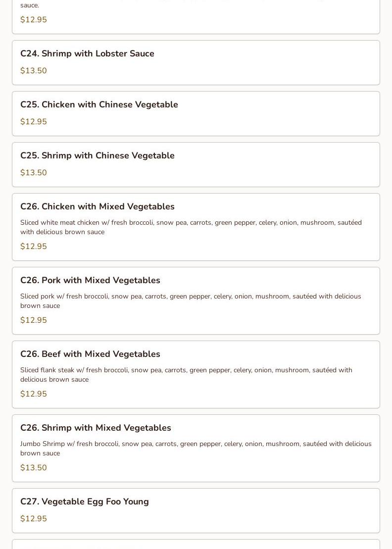Open C26 Chicken with Mixed Vegetables title
Image resolution: width=392 pixels, height=549 pixels.
[x=97, y=206]
